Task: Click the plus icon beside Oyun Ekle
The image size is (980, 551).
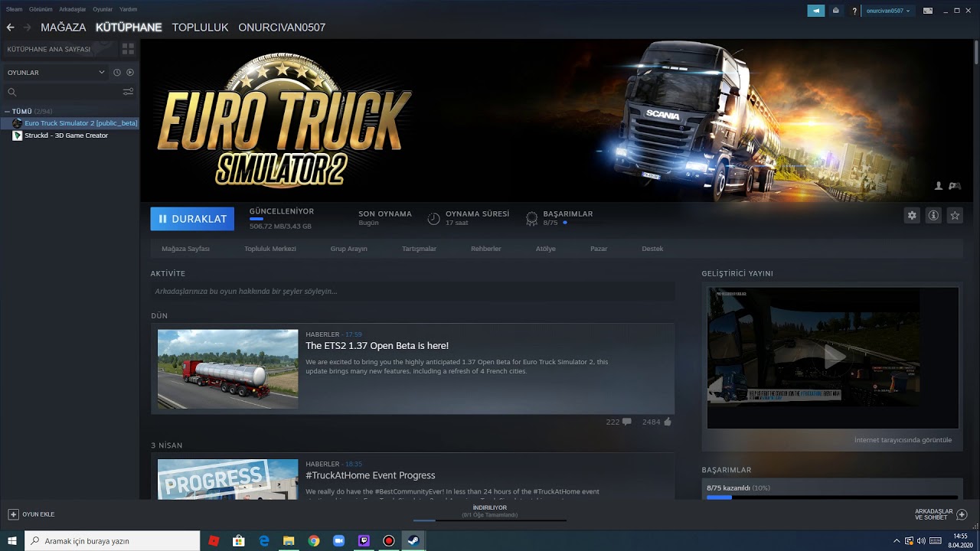Action: [13, 514]
